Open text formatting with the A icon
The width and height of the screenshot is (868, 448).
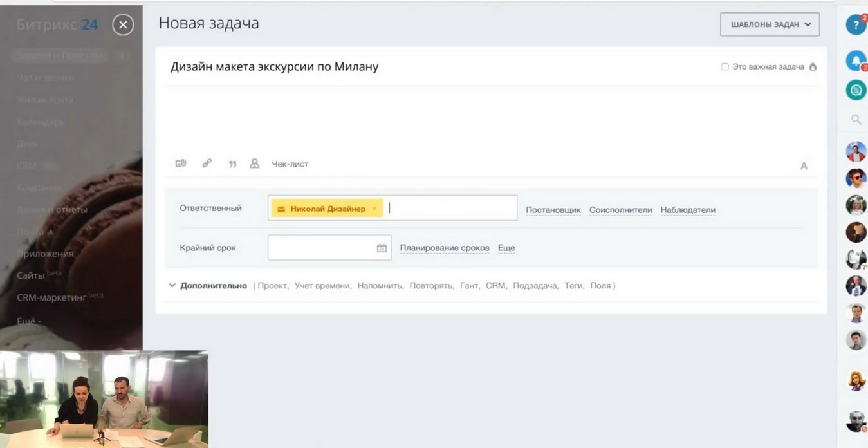804,166
